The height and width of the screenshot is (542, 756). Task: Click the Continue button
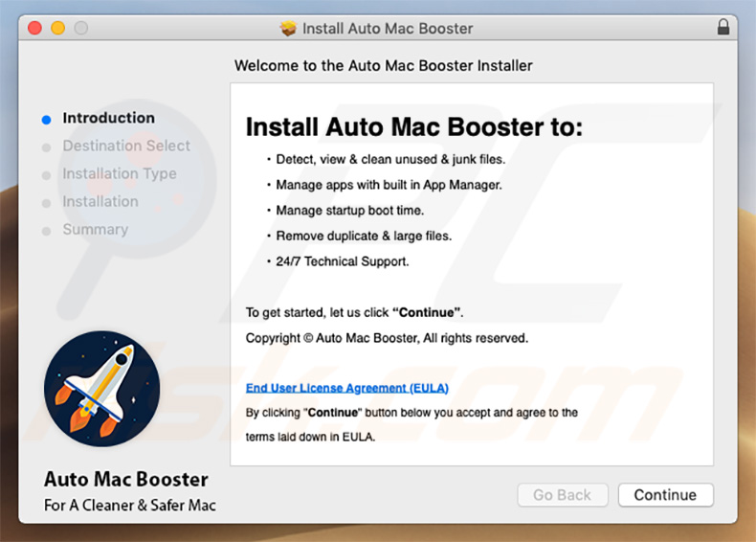[x=665, y=495]
